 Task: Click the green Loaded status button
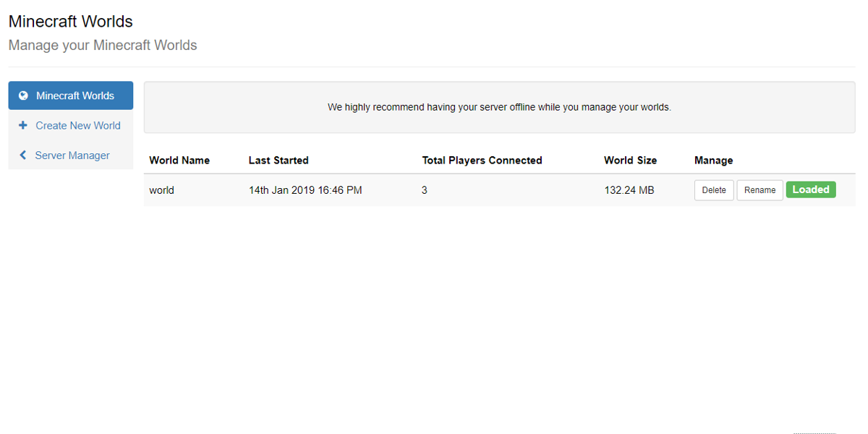pos(811,190)
